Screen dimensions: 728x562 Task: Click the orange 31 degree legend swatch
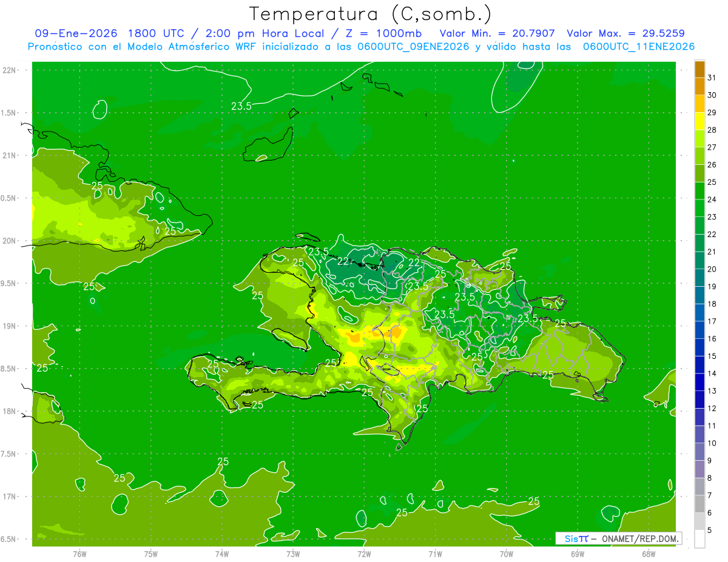699,69
